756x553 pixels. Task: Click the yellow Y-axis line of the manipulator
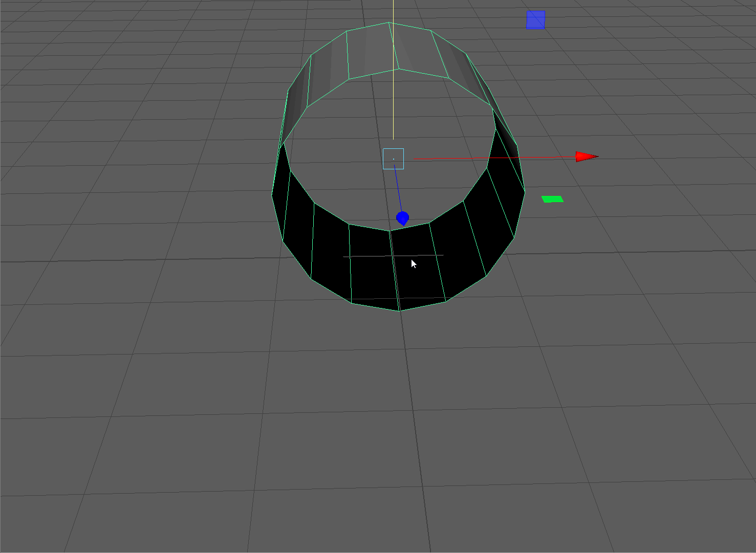[393, 77]
